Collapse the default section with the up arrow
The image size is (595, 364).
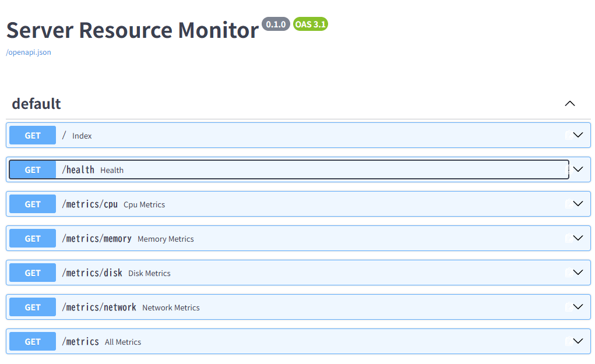(x=569, y=104)
